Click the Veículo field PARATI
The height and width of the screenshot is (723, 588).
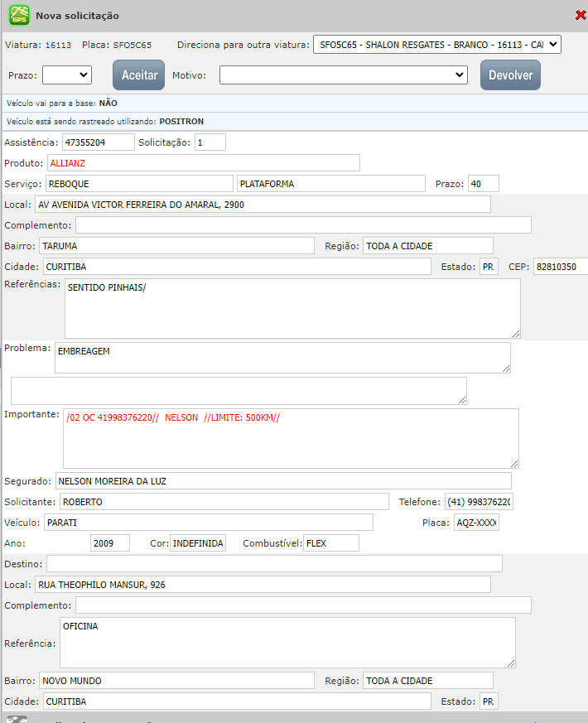coord(209,523)
